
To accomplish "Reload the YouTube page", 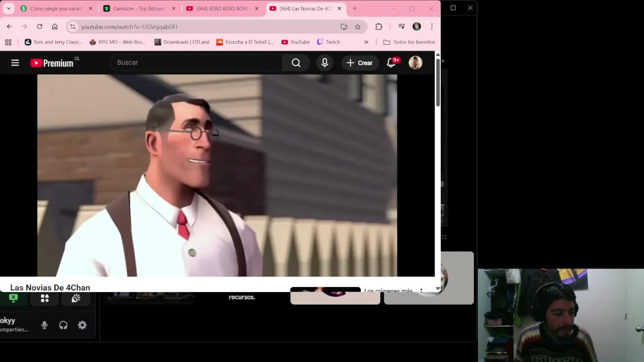I will [39, 27].
